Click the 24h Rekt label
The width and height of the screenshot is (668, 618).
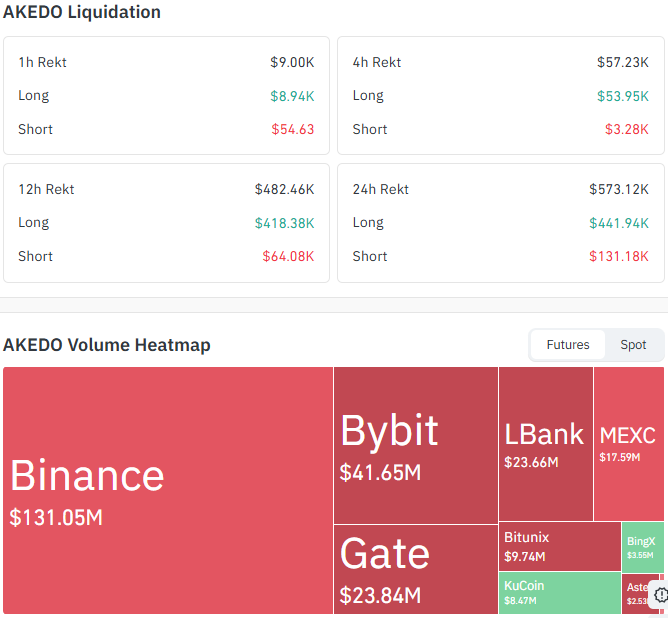(x=380, y=189)
